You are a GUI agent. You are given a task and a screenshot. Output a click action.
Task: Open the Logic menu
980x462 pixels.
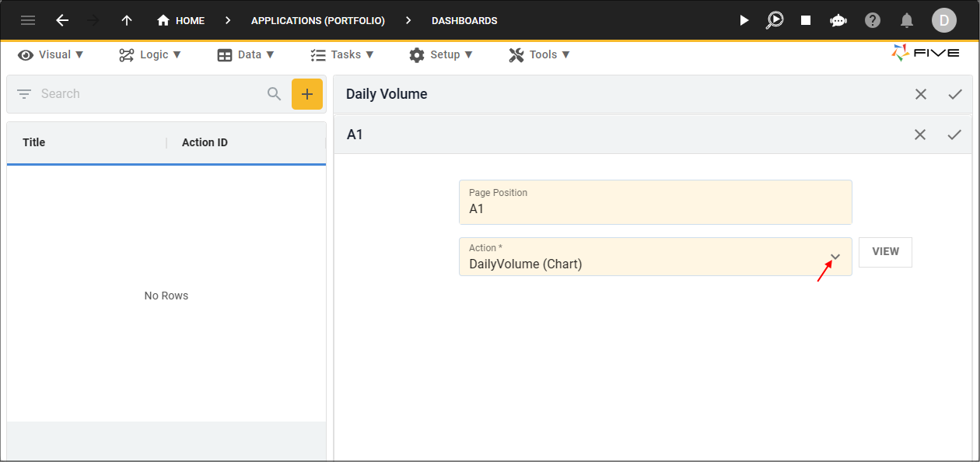click(150, 54)
